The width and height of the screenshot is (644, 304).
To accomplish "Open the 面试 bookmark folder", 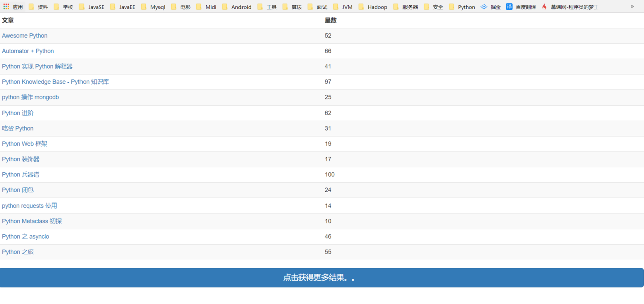I will (317, 7).
